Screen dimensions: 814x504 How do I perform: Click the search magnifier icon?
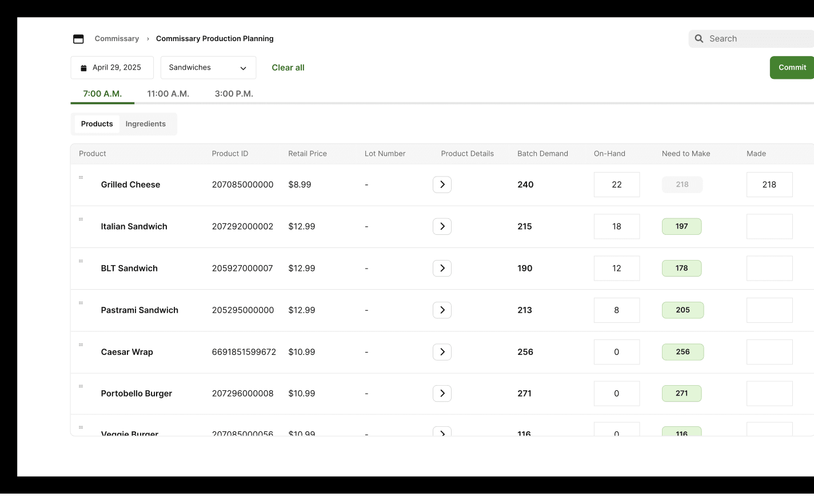pyautogui.click(x=699, y=39)
